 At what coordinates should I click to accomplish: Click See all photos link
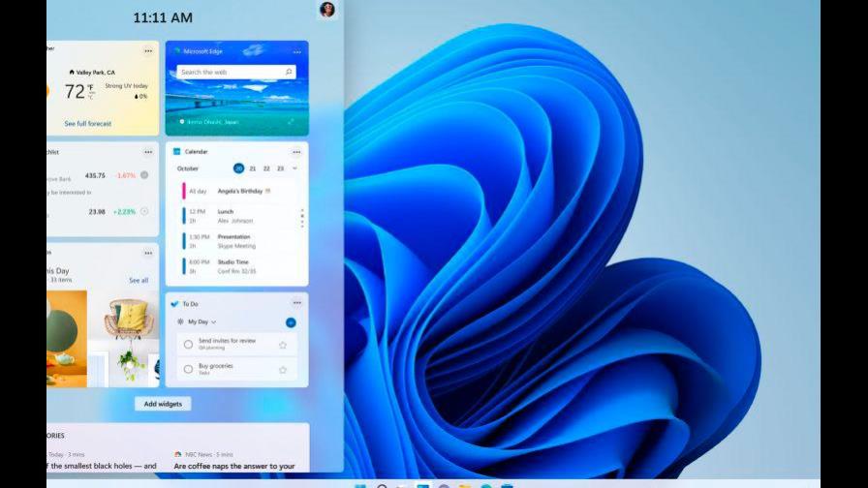139,281
